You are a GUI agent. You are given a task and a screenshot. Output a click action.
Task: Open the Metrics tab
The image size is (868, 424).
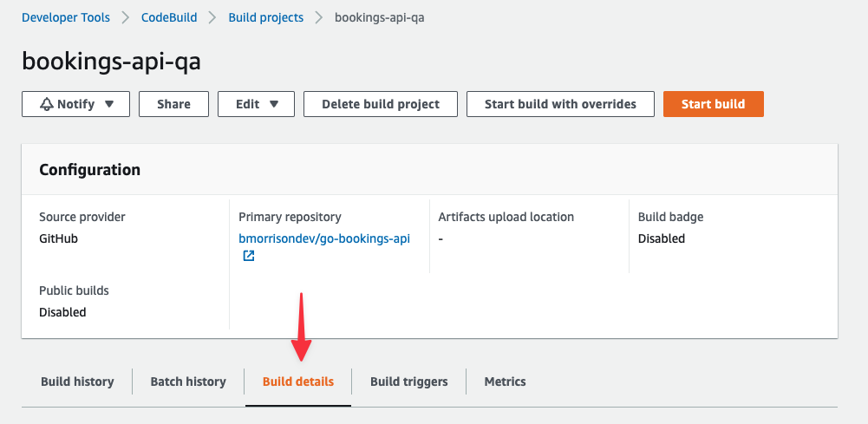pos(505,382)
